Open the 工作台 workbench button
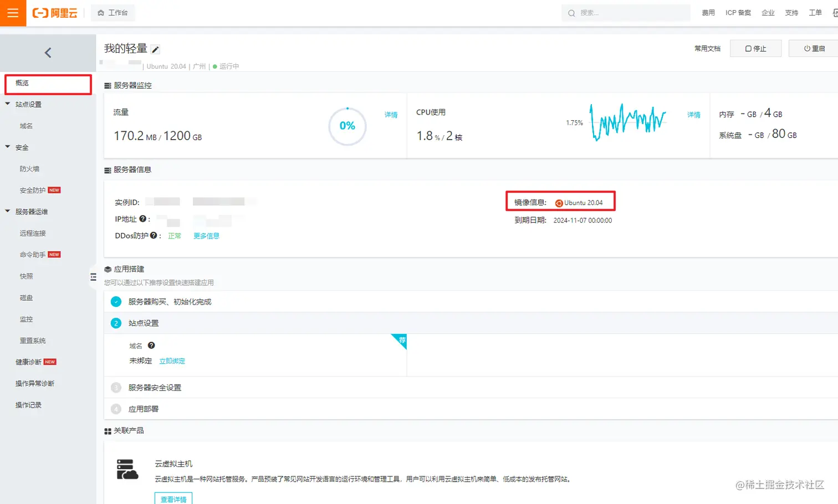 tap(113, 13)
